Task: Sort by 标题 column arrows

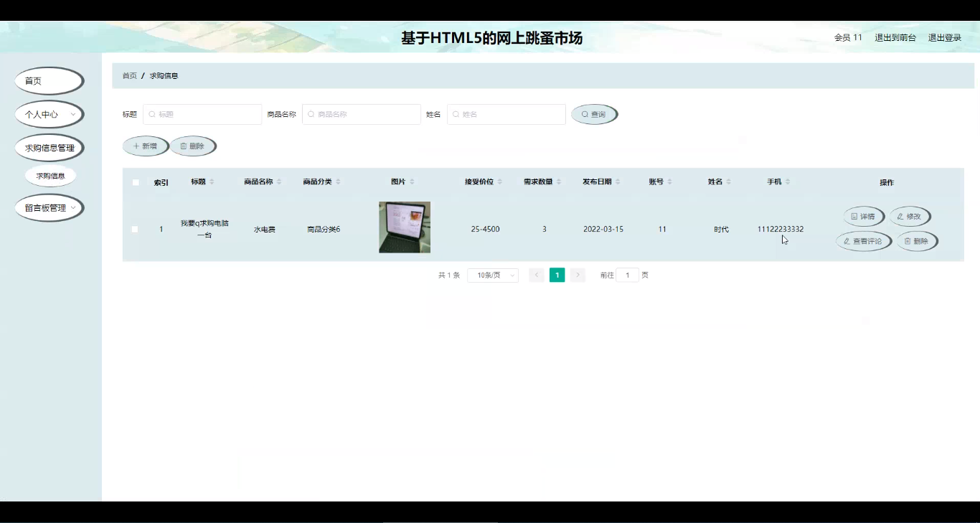Action: (212, 182)
